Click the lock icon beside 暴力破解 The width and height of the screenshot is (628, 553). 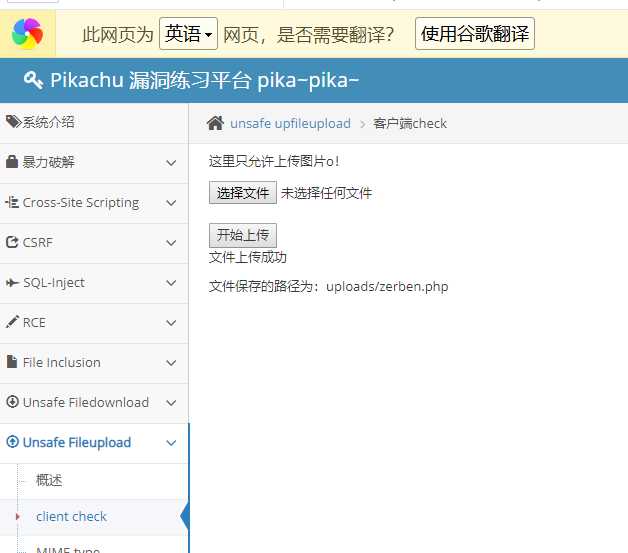point(12,162)
